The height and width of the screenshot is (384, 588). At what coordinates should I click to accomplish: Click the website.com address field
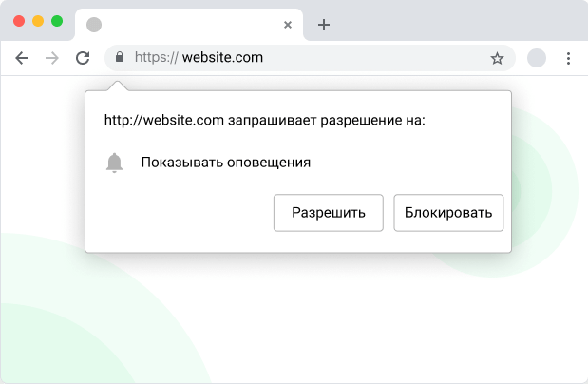285,58
